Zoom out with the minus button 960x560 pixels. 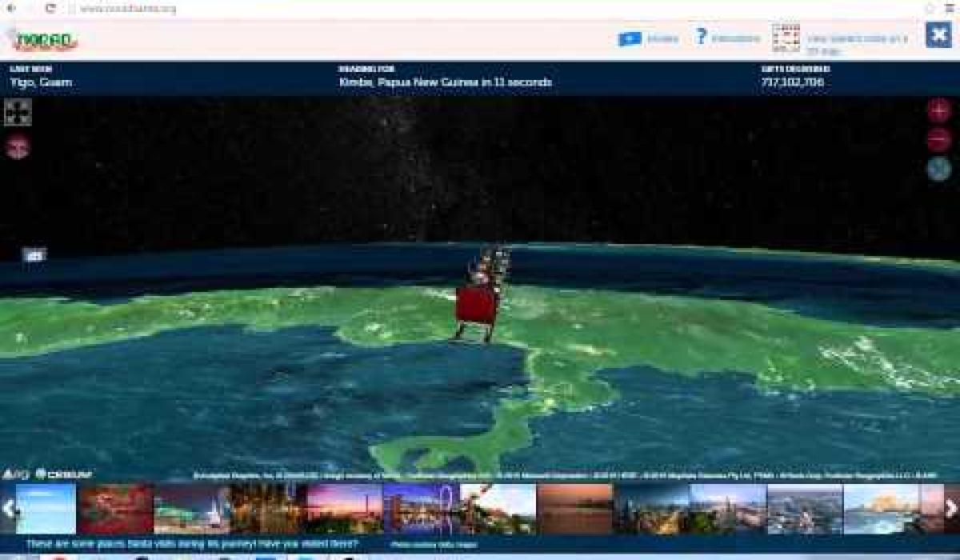(x=938, y=140)
